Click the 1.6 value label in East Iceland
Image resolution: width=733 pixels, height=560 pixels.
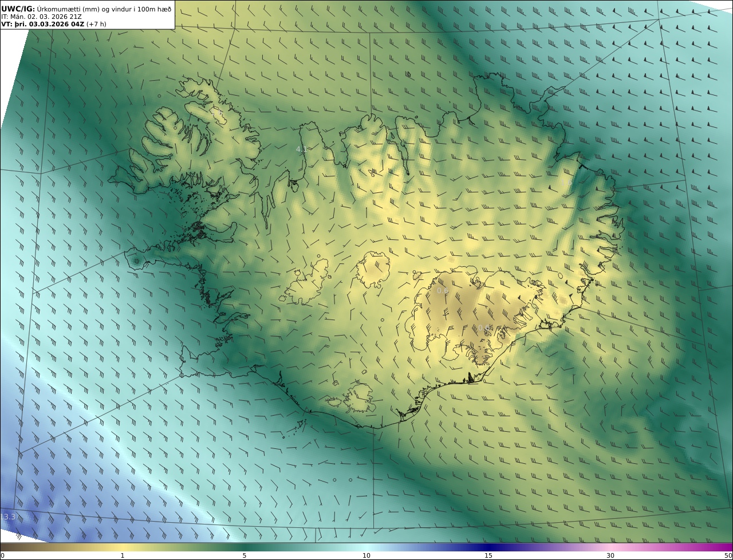pos(566,183)
